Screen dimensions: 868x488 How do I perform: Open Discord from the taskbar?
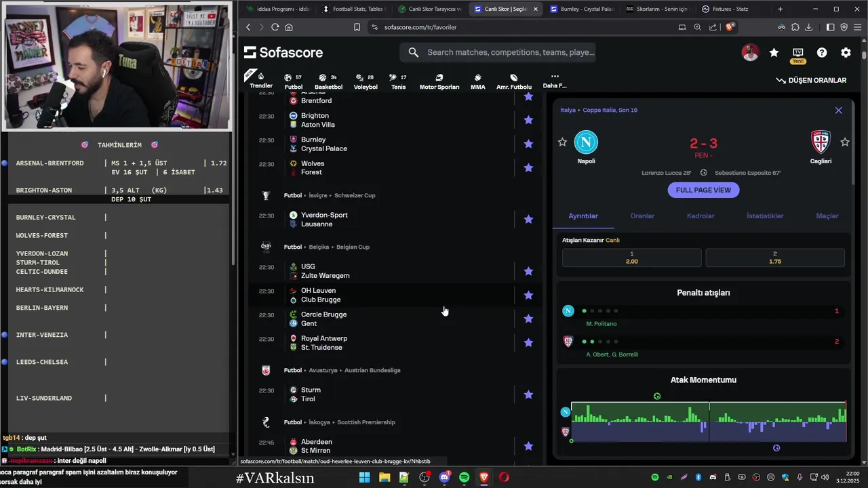[x=444, y=477]
